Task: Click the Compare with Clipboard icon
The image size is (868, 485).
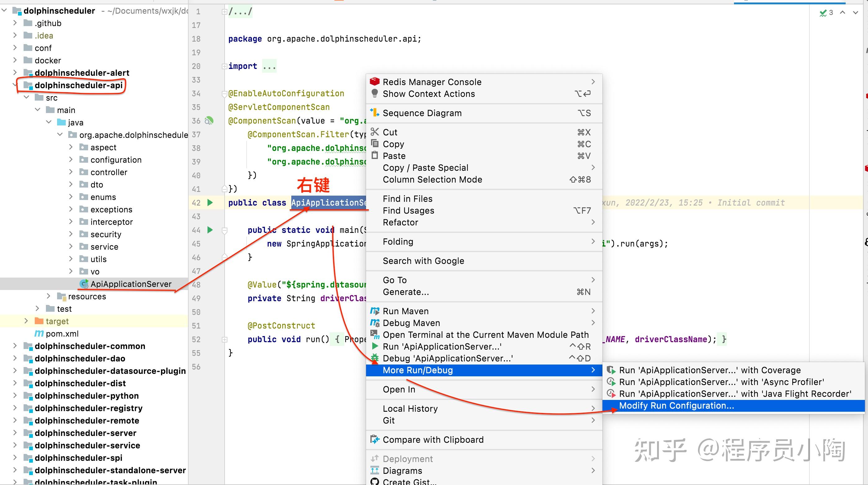Action: click(375, 439)
